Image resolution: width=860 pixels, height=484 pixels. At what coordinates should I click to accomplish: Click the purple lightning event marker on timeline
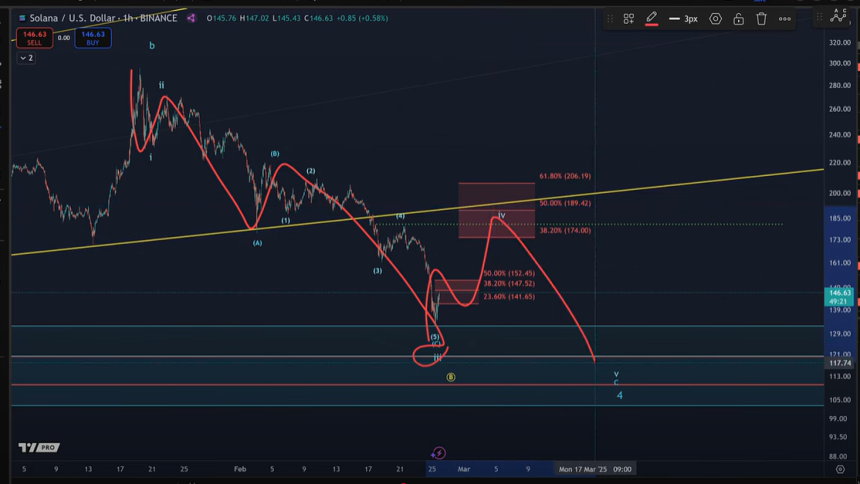click(438, 453)
